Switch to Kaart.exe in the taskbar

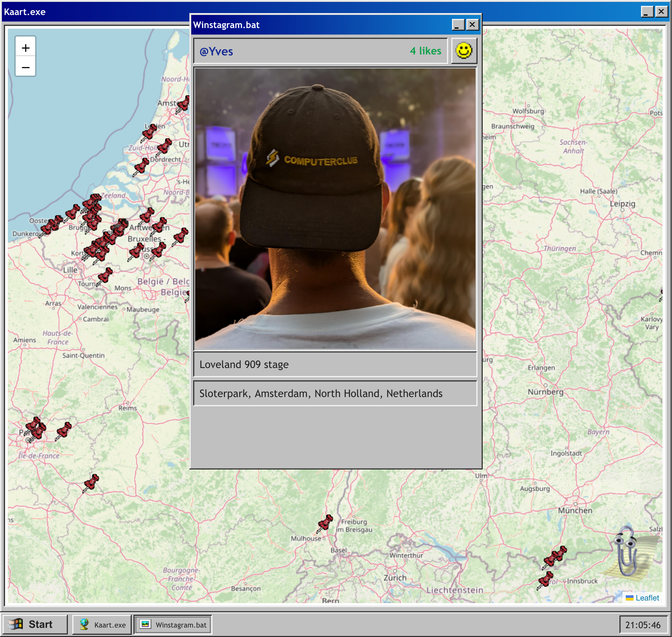tap(102, 624)
